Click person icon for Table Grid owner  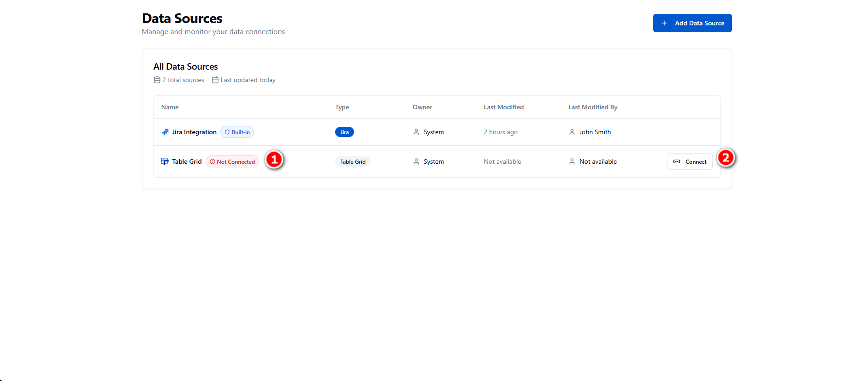point(416,161)
